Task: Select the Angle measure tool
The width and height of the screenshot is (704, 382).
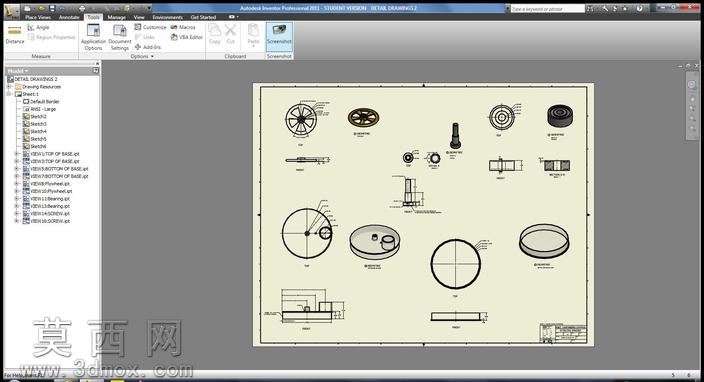Action: coord(38,27)
